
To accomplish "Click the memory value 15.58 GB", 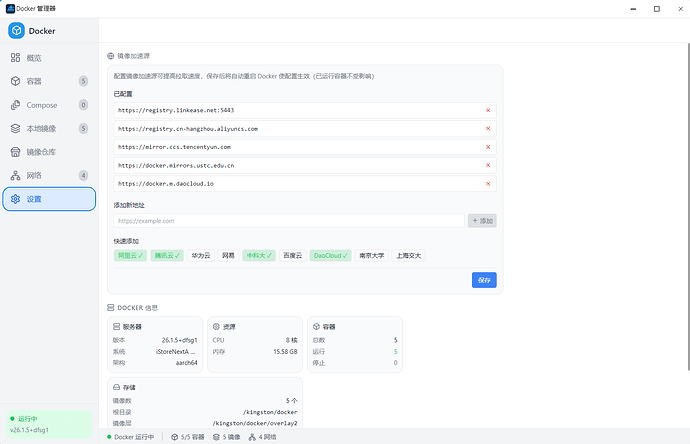I will point(286,352).
